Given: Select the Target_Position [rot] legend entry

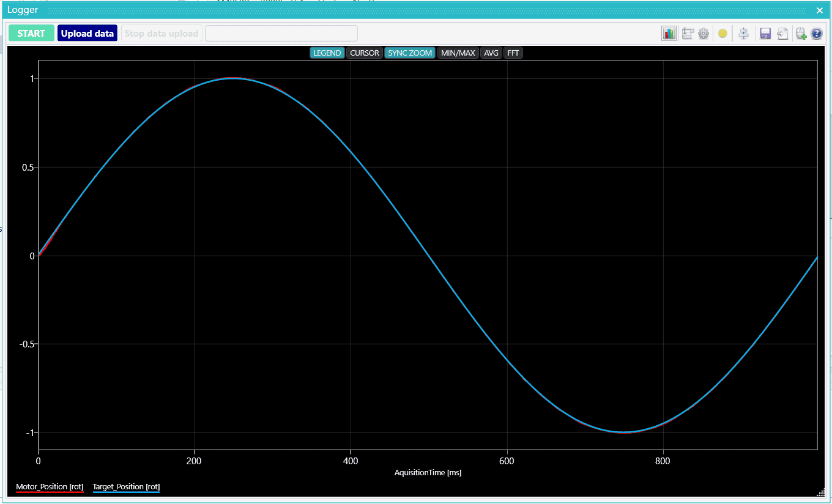Looking at the screenshot, I should pos(126,487).
